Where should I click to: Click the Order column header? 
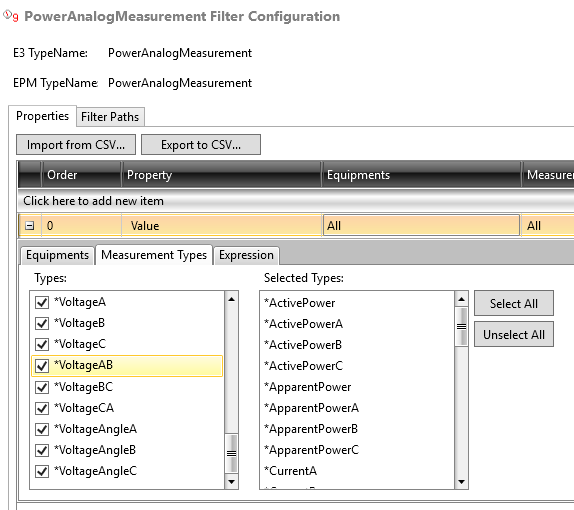point(81,175)
